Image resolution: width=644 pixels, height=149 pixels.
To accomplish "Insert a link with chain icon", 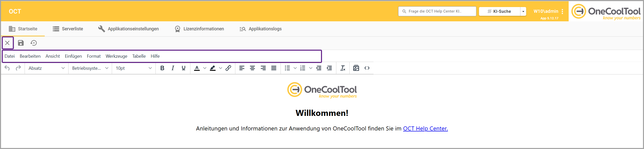I will [228, 68].
